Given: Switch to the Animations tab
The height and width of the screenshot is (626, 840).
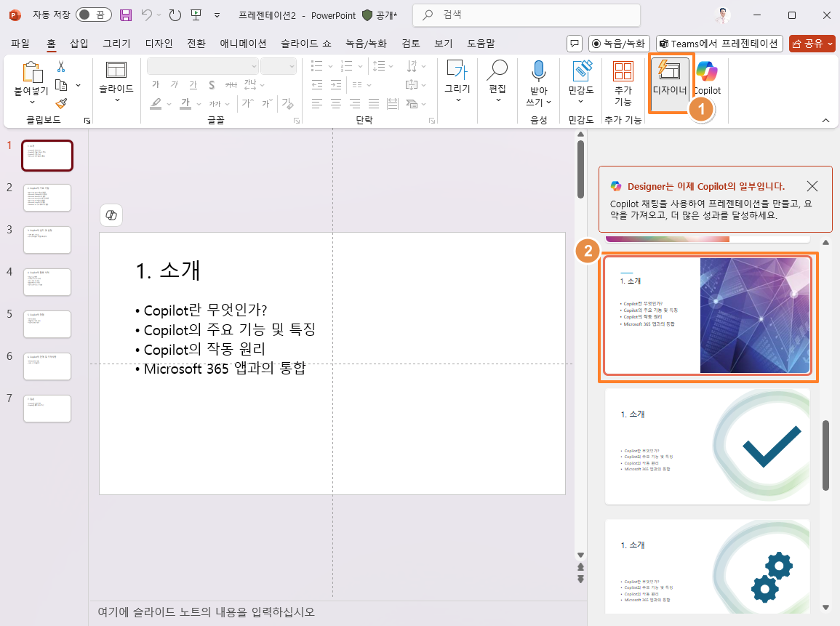Looking at the screenshot, I should click(243, 44).
